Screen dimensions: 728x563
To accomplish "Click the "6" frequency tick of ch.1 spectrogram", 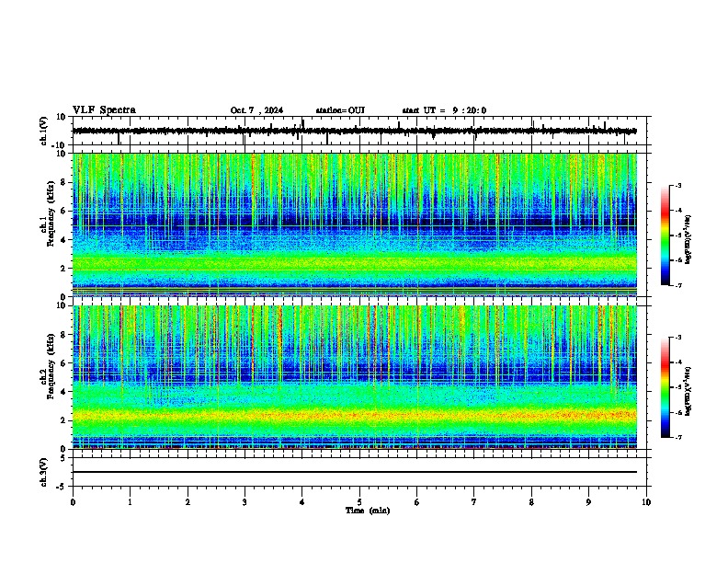I will 64,211.
